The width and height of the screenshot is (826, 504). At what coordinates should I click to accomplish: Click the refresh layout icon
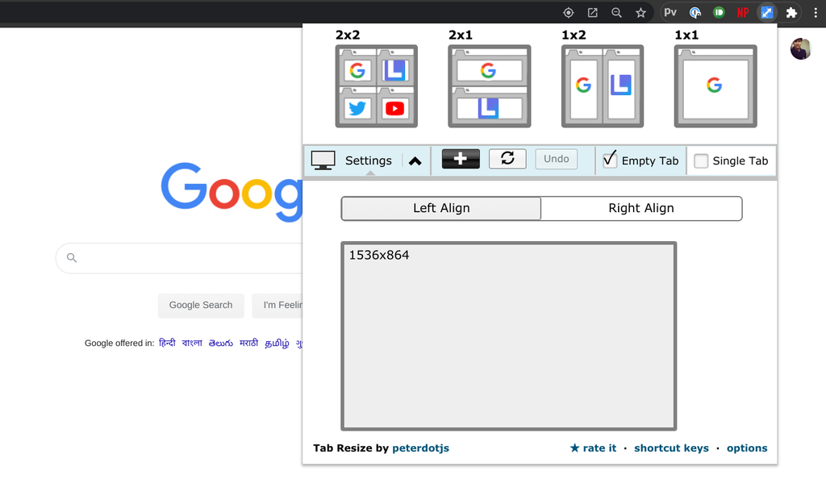coord(507,159)
